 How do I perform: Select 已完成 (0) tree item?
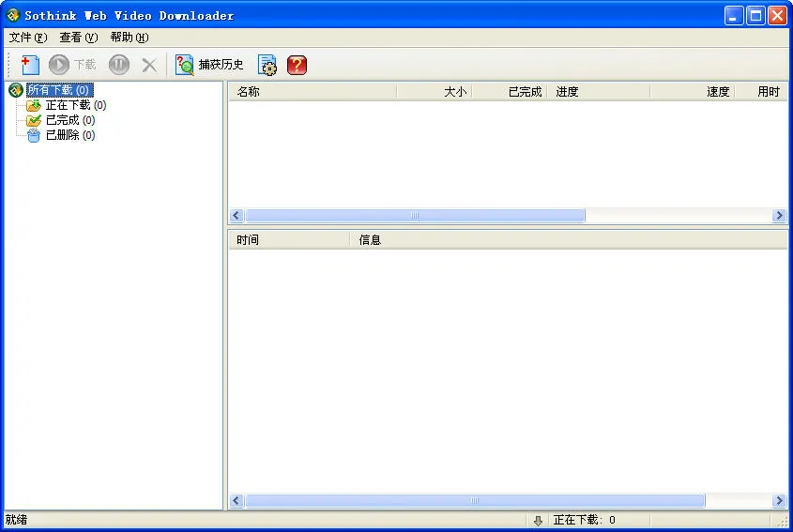pos(70,120)
